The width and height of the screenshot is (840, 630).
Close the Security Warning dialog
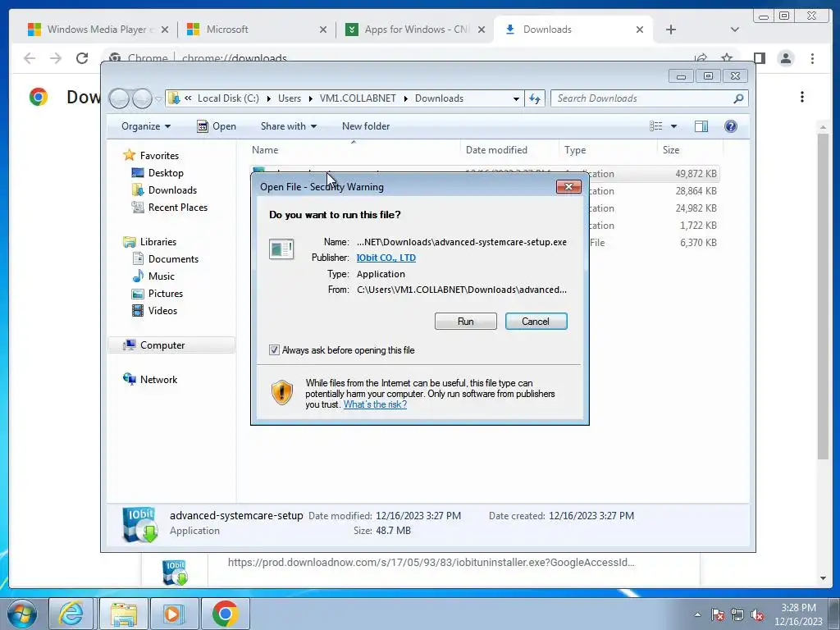pos(568,186)
